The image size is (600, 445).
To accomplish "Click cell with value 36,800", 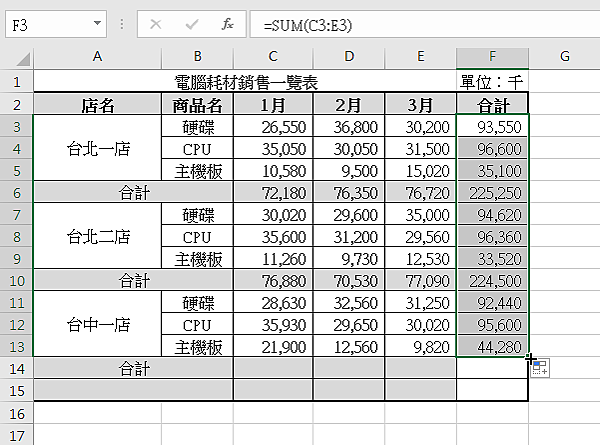I will click(349, 126).
